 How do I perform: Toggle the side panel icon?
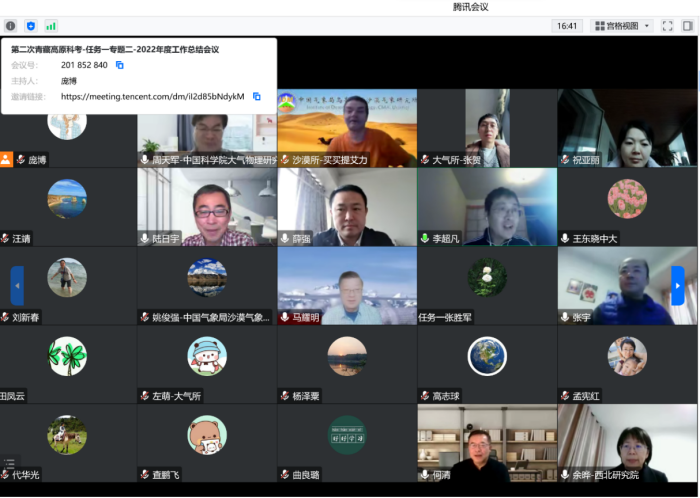[687, 26]
